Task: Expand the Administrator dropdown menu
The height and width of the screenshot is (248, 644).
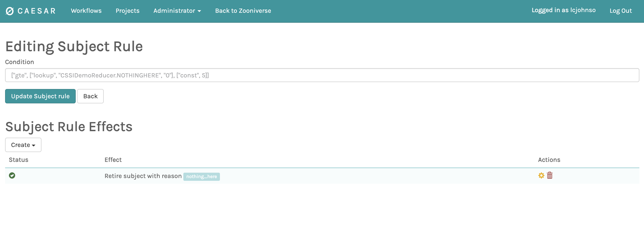Action: (177, 11)
